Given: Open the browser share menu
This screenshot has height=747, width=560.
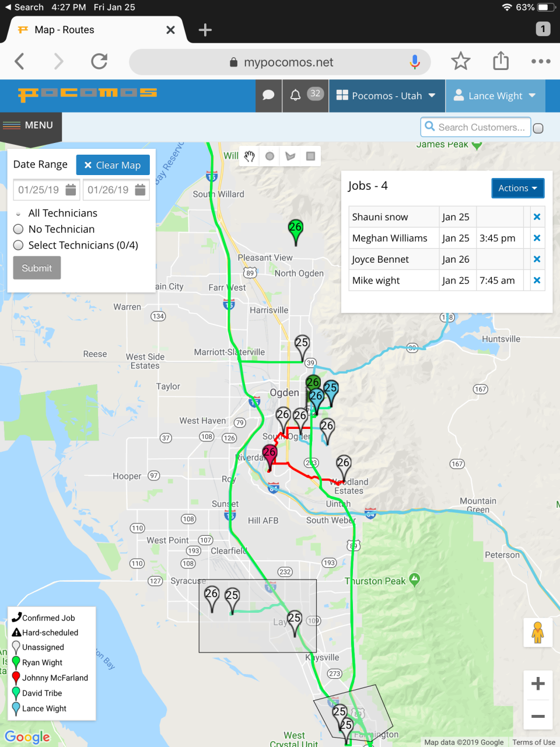Looking at the screenshot, I should (x=501, y=61).
